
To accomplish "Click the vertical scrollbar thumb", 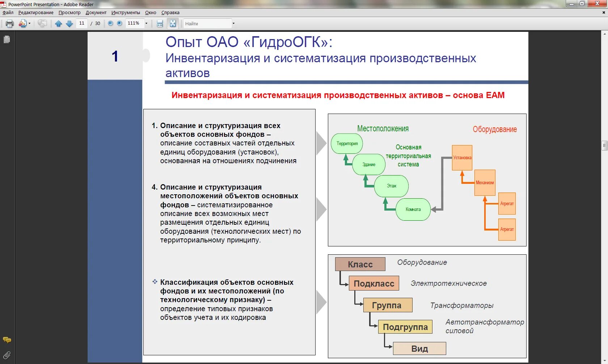I will click(x=605, y=145).
